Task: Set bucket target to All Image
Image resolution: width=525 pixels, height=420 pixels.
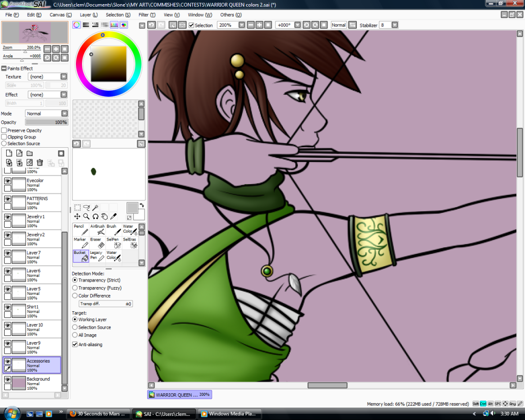Action: pos(75,335)
